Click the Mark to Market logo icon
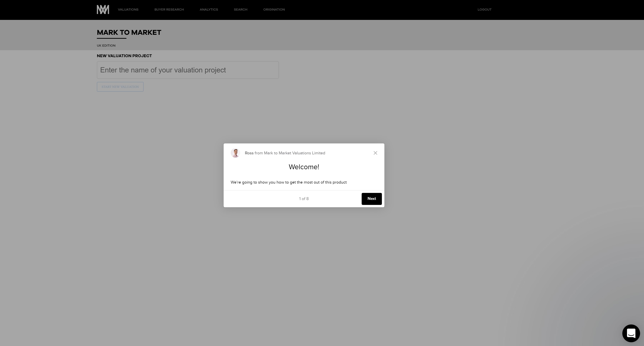Screen dimensions: 644x346 click(103, 10)
